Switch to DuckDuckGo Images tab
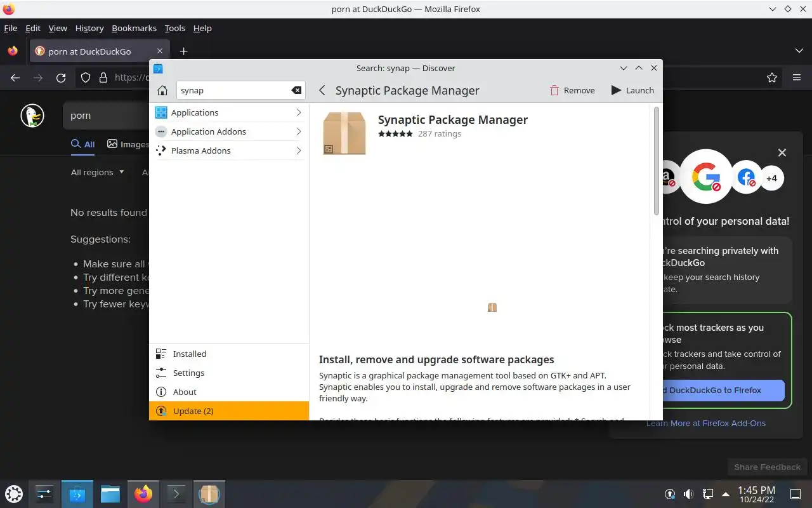 tap(128, 144)
